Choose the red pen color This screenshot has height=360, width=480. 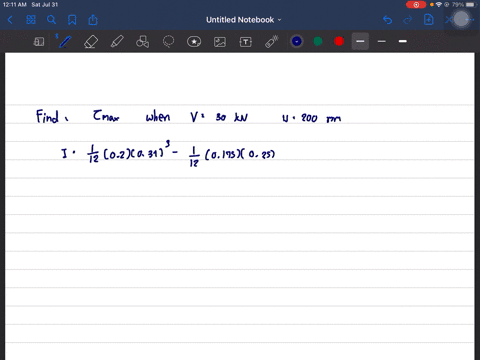339,41
